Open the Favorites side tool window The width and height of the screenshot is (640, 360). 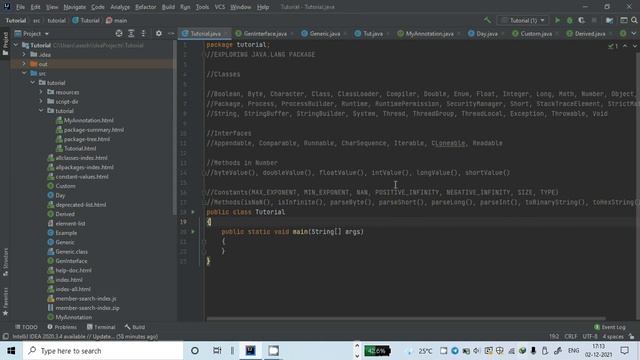coord(5,301)
